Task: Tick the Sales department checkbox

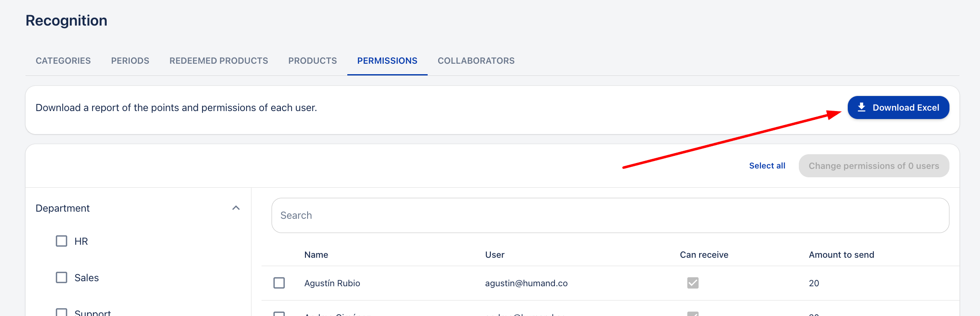Action: [62, 277]
